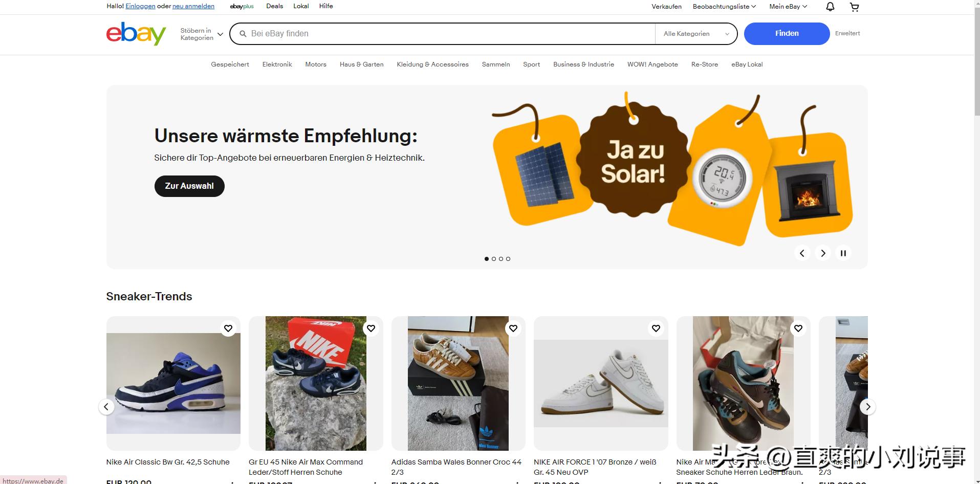Open the shopping cart icon
Screen dimensions: 980x484
pos(854,7)
